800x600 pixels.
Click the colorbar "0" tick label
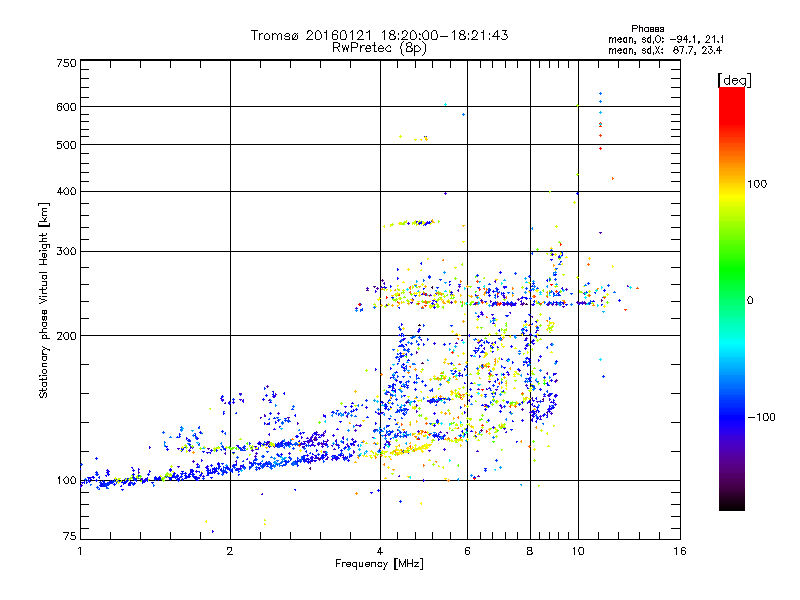click(x=750, y=300)
